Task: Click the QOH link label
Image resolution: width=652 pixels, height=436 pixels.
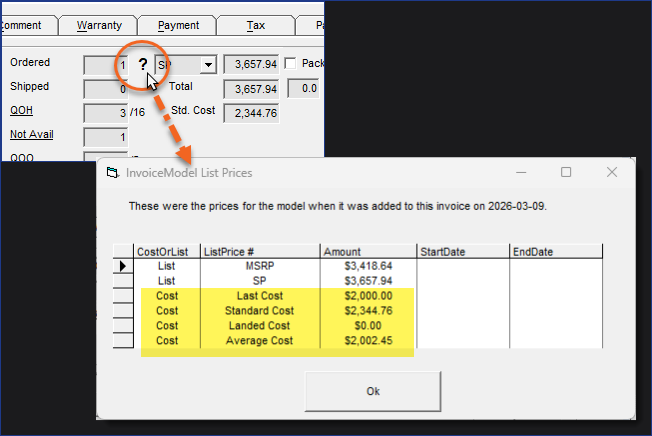Action: tap(22, 110)
